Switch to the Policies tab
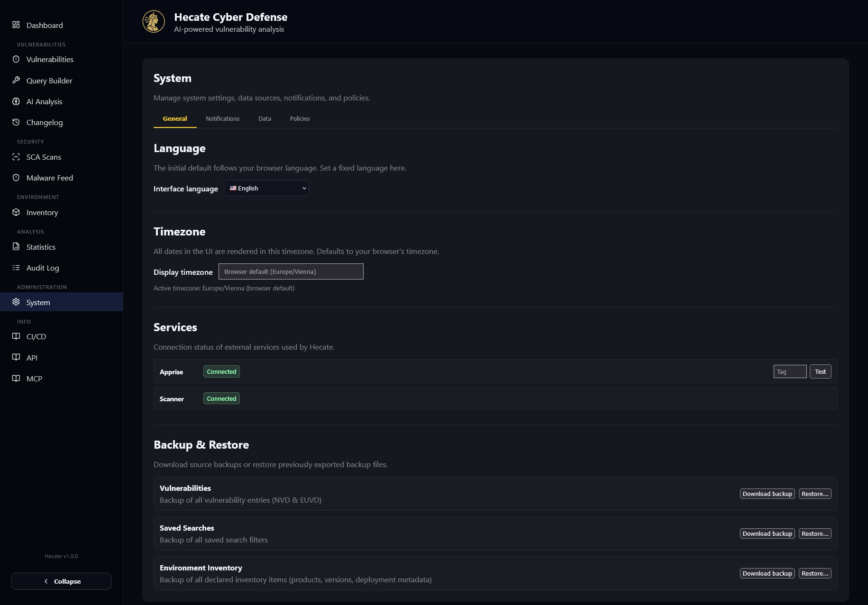The image size is (868, 605). coord(300,118)
